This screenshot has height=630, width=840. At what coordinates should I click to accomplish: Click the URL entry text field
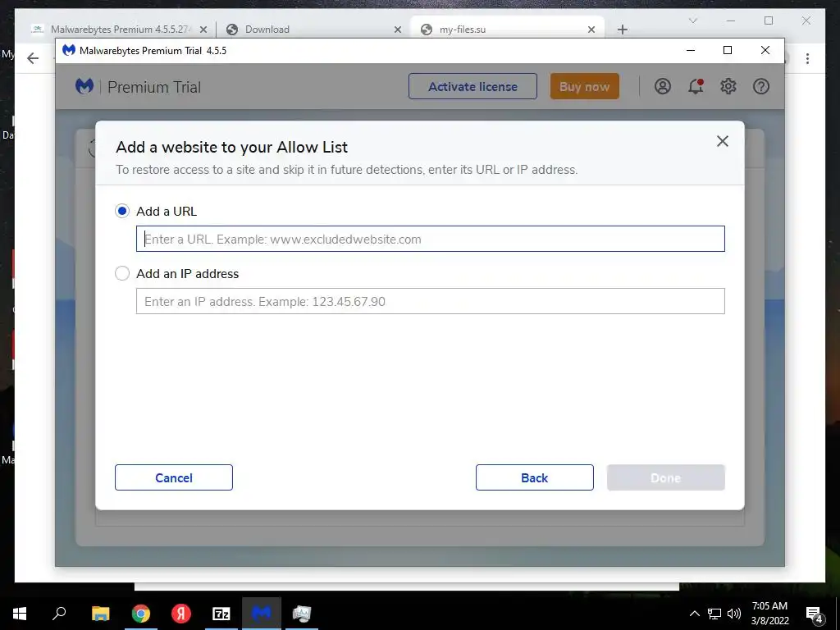[x=430, y=239]
